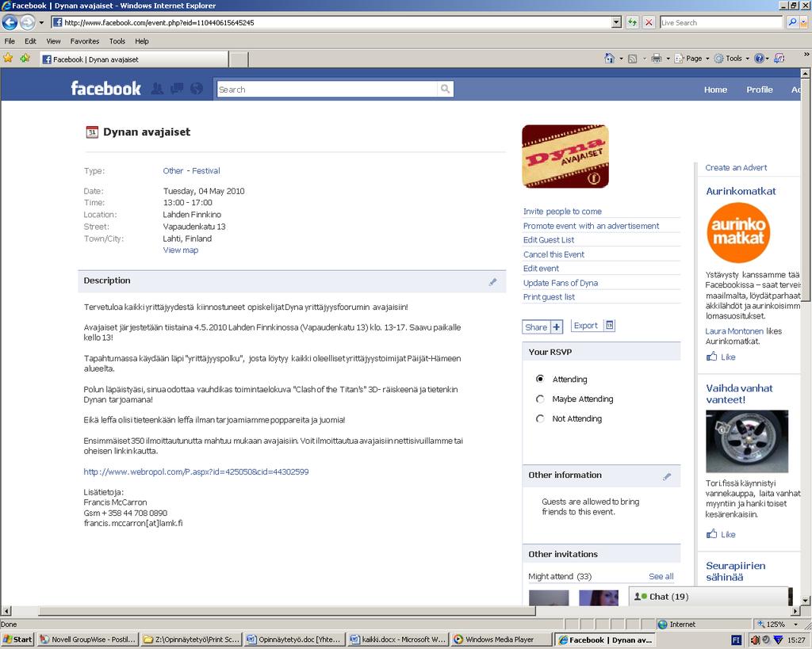Click the Facebook search magnifier button
The image size is (812, 649).
click(x=445, y=89)
